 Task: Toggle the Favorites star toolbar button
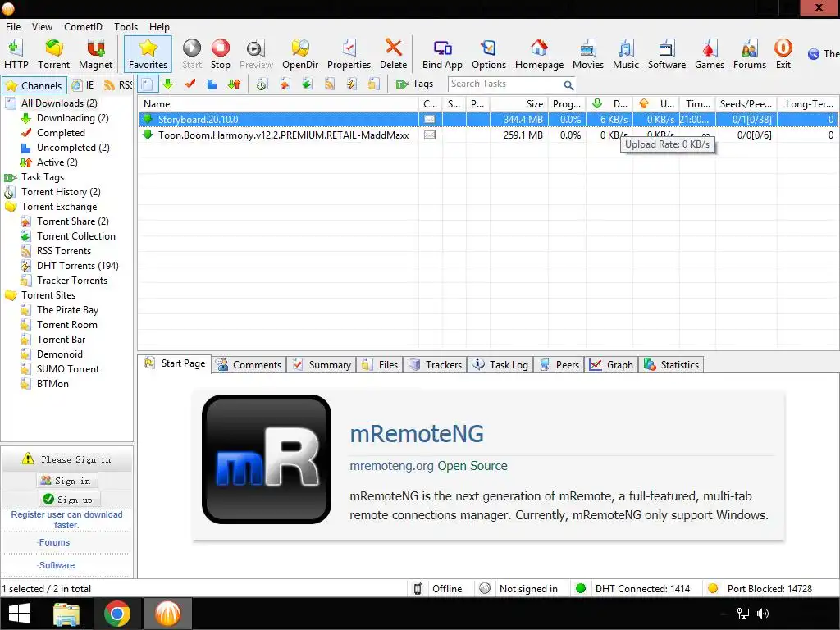148,54
